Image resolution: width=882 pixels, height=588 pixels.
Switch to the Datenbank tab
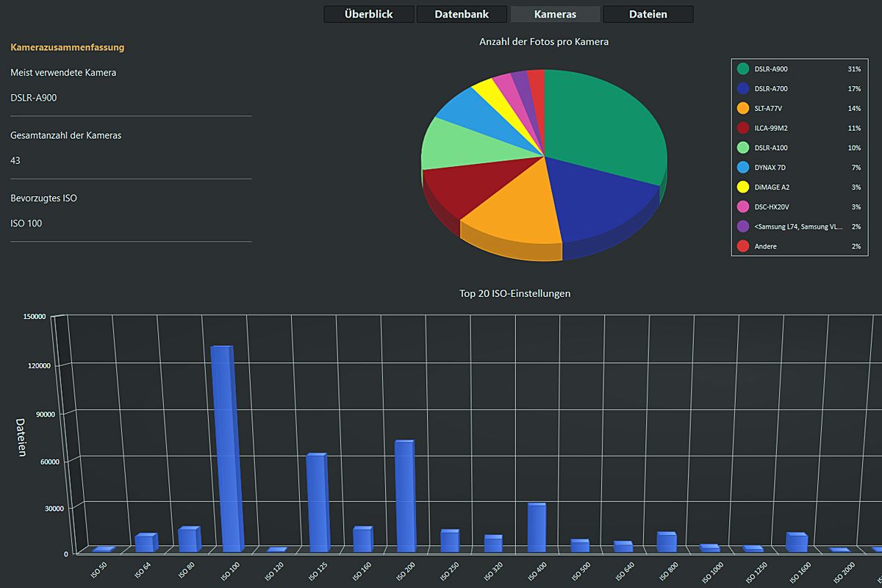pos(462,14)
